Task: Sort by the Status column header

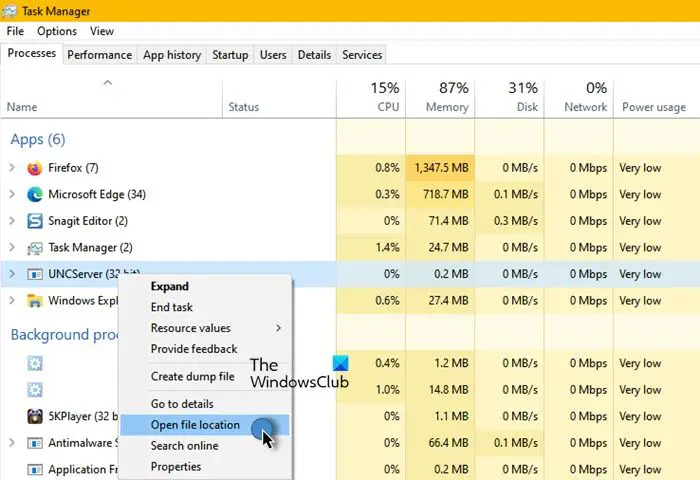Action: (279, 98)
